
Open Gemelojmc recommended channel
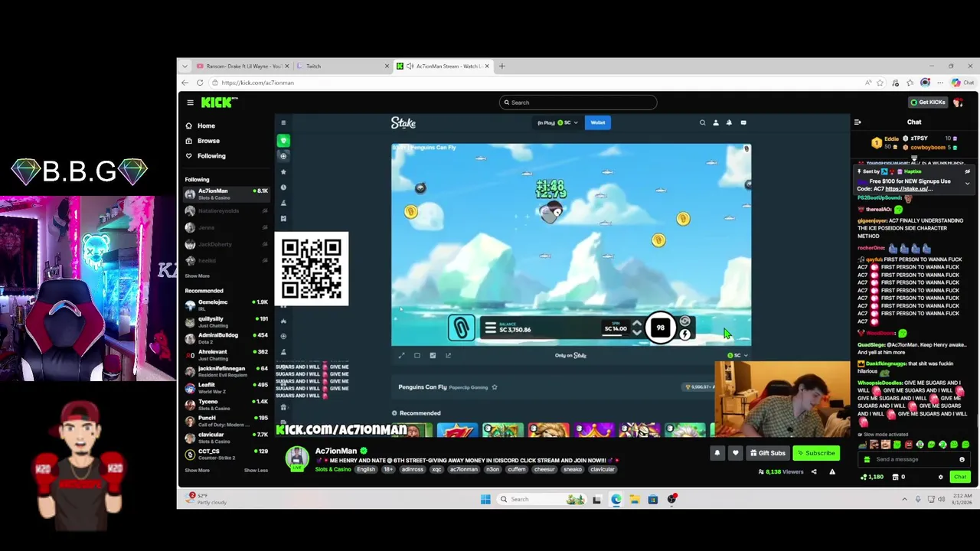227,305
